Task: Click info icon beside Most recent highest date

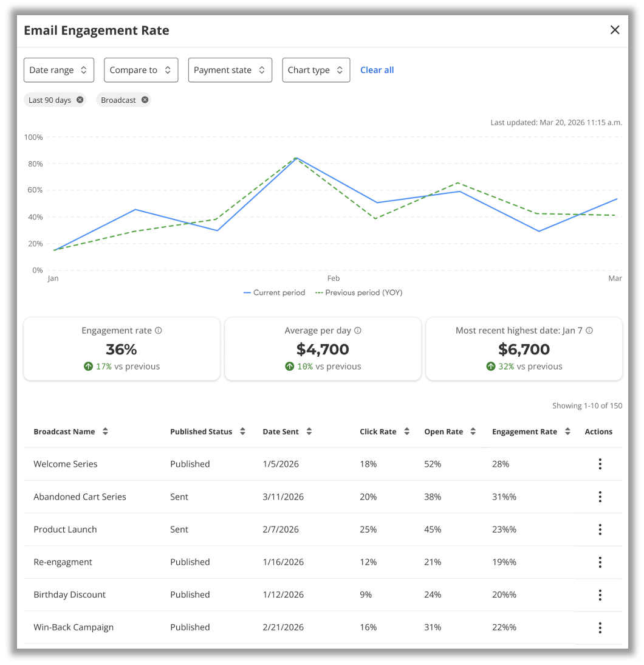Action: [589, 331]
